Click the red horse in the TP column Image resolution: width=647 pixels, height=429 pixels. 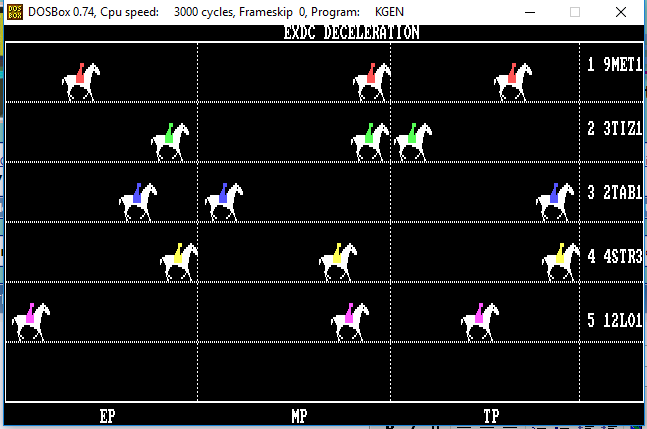point(513,82)
